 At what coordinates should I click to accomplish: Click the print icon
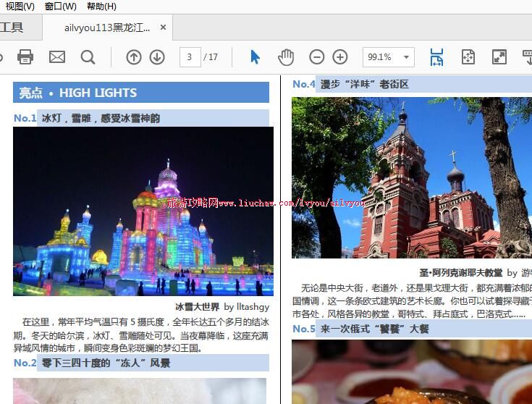pos(25,56)
